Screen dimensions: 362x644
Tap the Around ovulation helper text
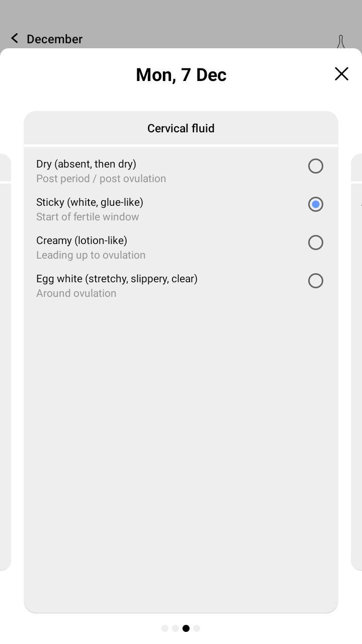coord(76,293)
